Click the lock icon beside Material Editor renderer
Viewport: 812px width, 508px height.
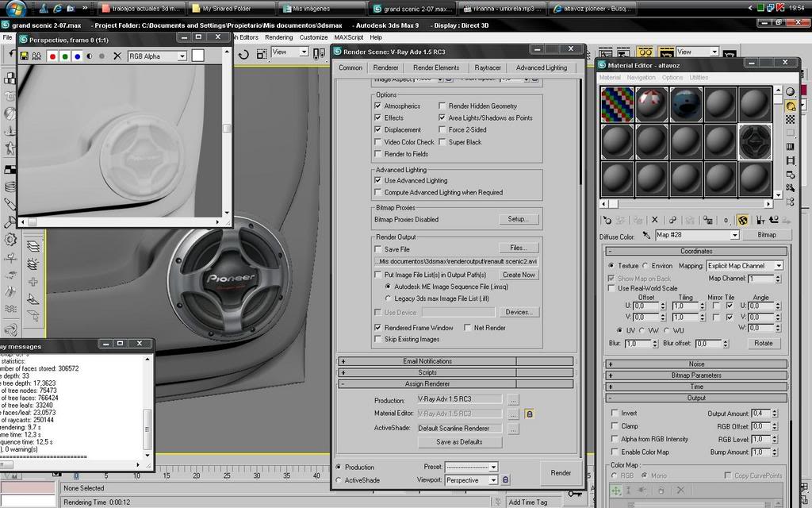click(x=529, y=414)
